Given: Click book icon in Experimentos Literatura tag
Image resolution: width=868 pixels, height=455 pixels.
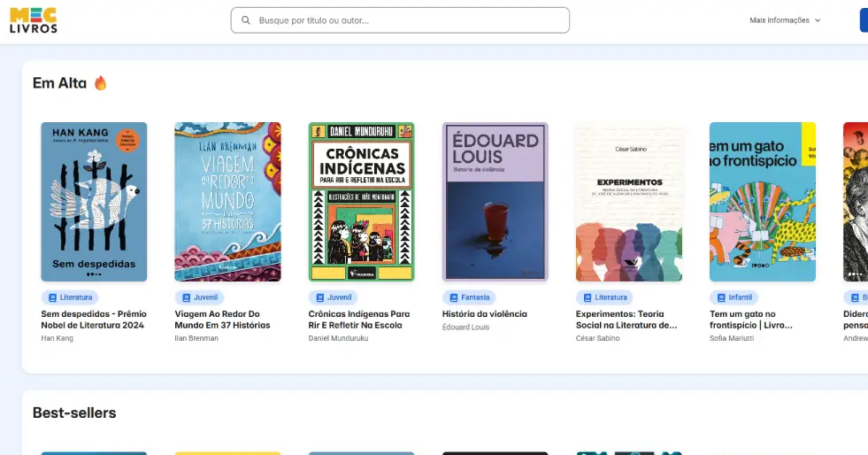Looking at the screenshot, I should point(588,297).
